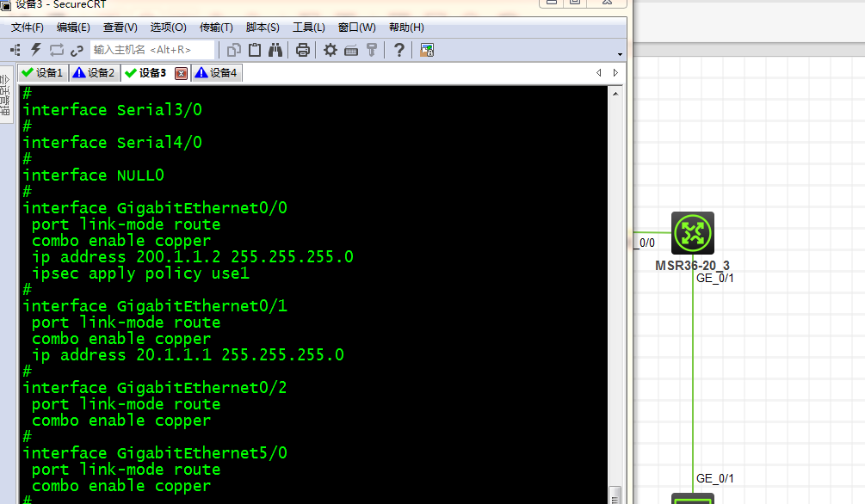Click 'ipsec apply policy use1' line
Viewport: 865px width, 504px height.
coord(140,274)
